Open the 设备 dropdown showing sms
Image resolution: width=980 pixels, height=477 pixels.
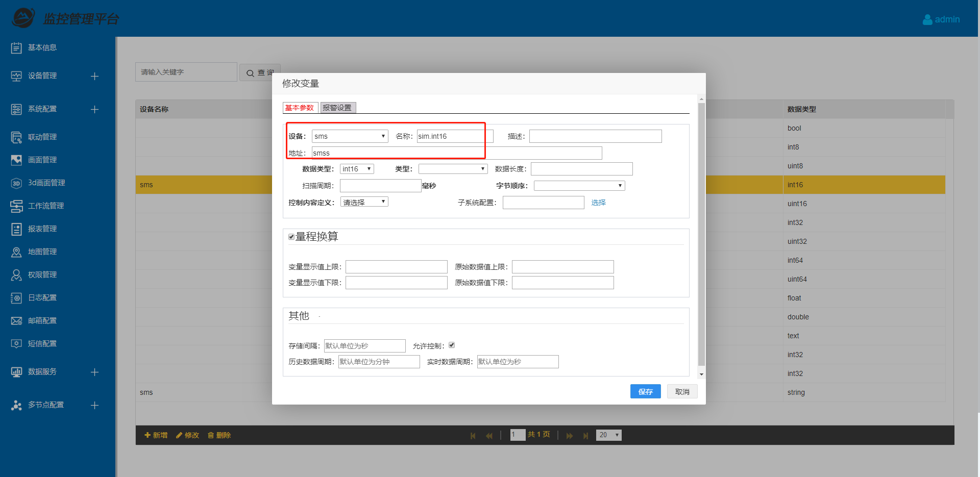tap(350, 136)
